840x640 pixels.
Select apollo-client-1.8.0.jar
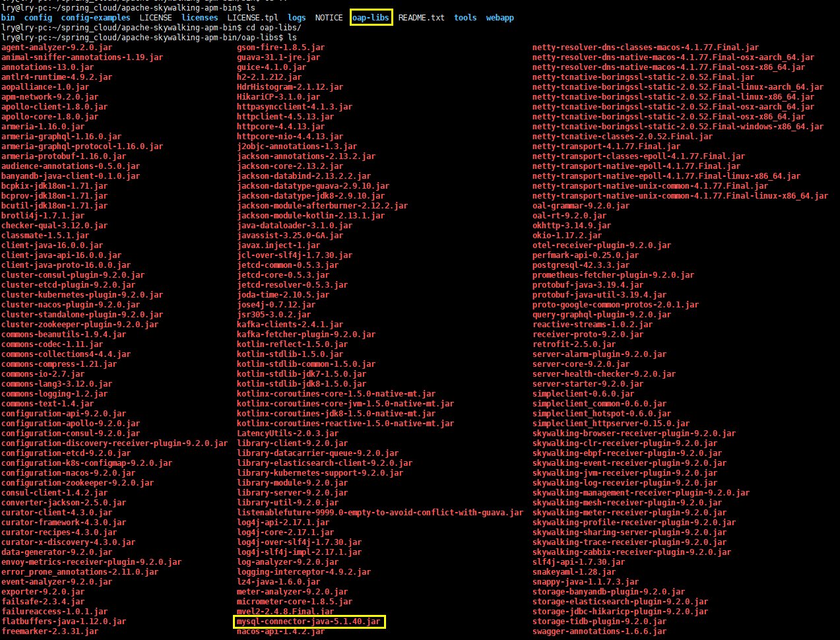point(54,107)
